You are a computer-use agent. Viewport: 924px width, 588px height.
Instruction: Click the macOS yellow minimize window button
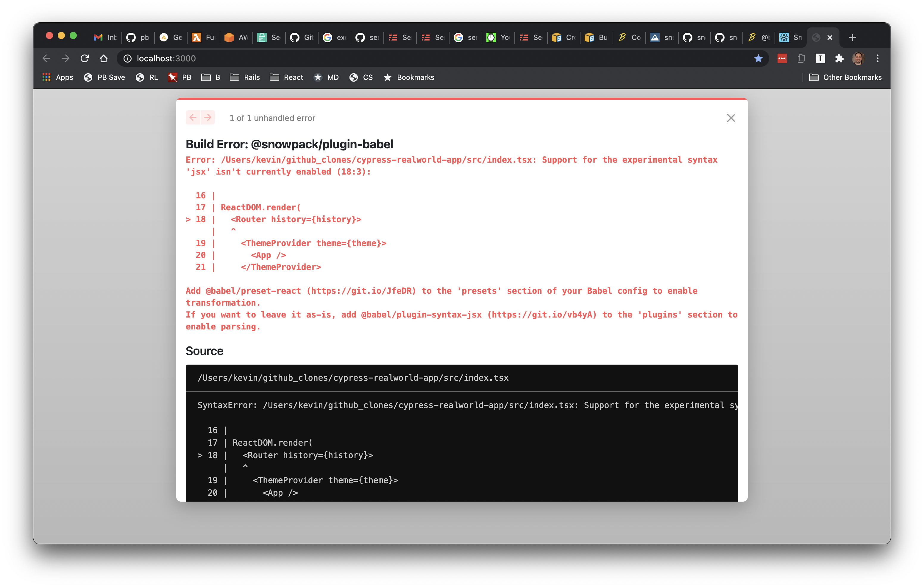pyautogui.click(x=61, y=36)
